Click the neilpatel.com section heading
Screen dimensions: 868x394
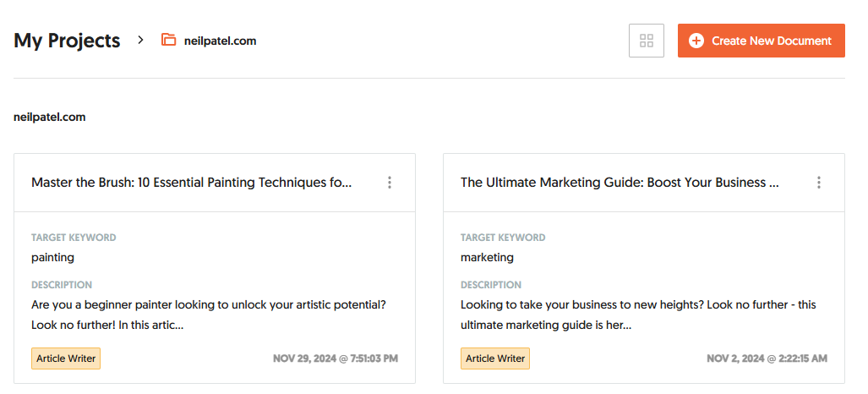(x=50, y=117)
